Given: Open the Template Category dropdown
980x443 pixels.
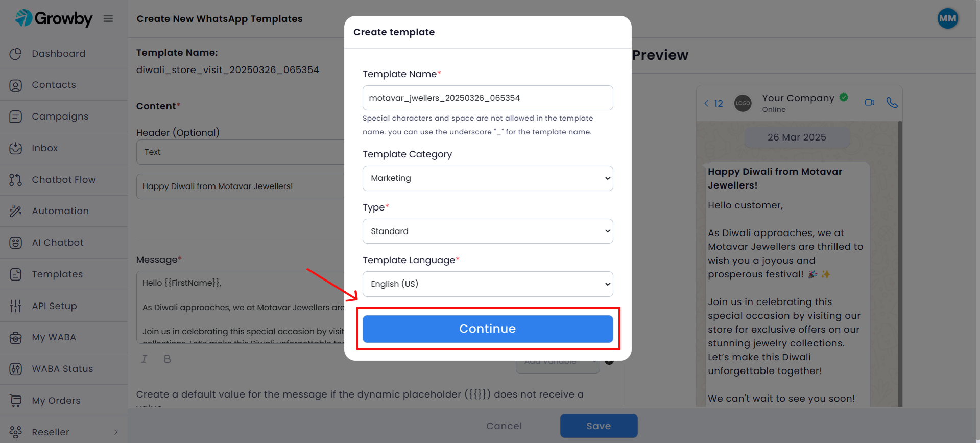Looking at the screenshot, I should click(488, 178).
